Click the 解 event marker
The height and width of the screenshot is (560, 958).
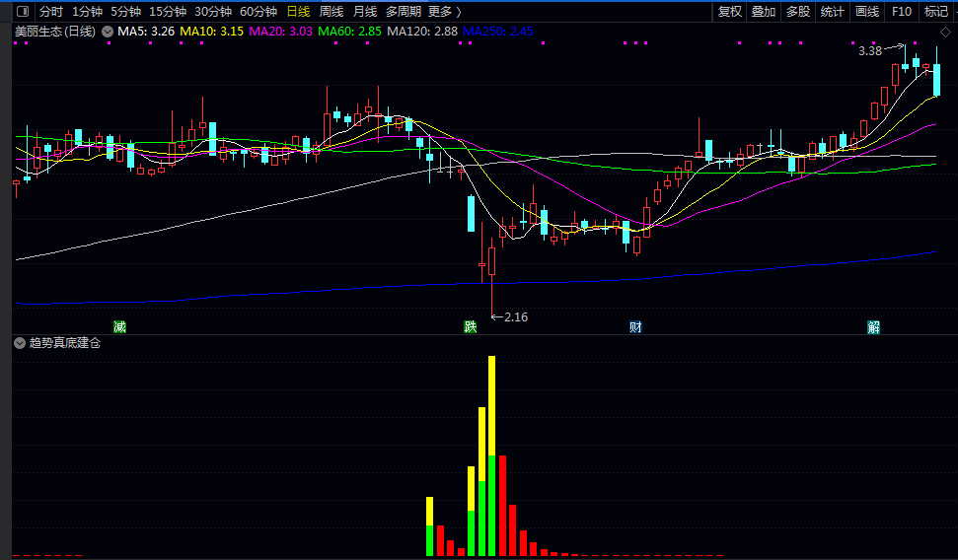pos(874,326)
